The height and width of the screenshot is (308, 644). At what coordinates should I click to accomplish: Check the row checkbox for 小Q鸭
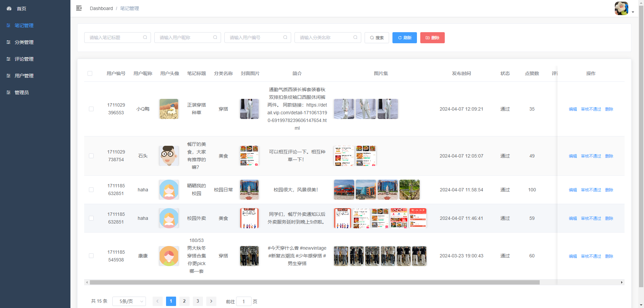[x=91, y=109]
